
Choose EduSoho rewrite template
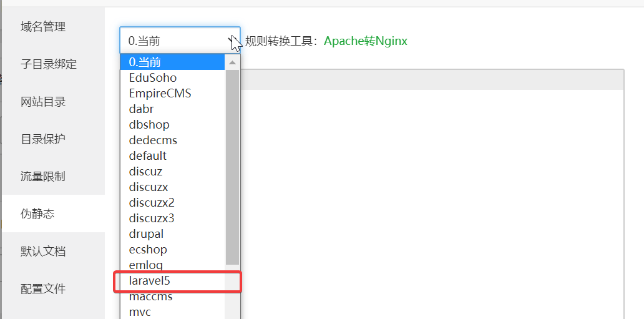pos(172,77)
